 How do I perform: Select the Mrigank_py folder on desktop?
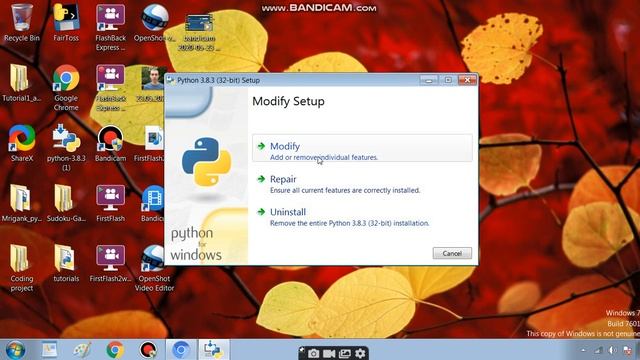[x=21, y=203]
